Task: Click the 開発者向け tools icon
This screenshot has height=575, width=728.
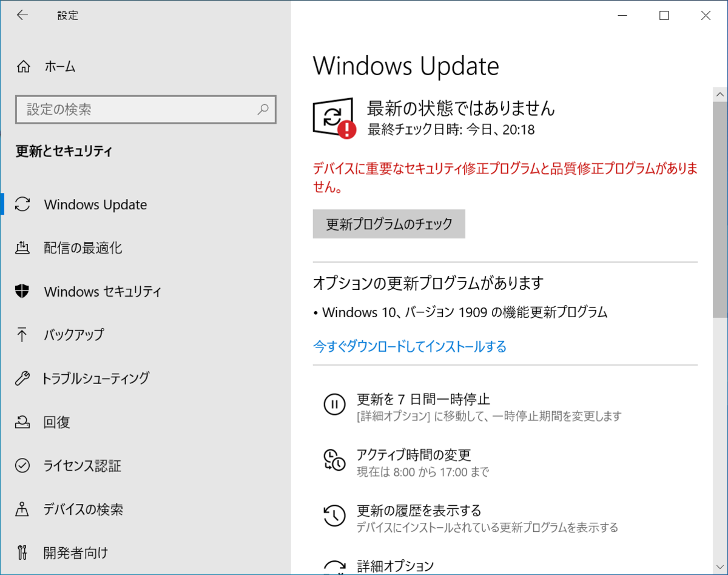Action: coord(22,553)
